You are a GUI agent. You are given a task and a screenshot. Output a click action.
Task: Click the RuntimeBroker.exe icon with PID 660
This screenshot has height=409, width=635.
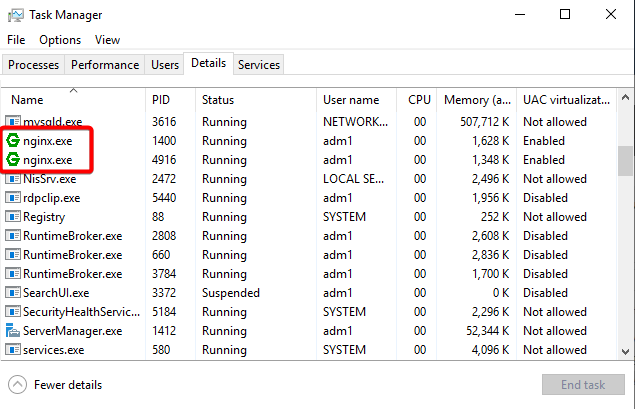coord(13,255)
